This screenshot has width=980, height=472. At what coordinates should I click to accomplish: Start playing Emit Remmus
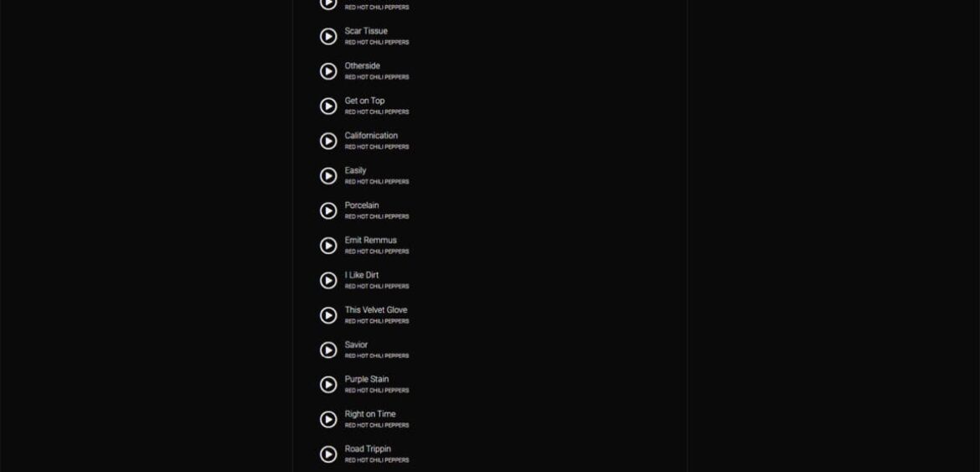(x=328, y=246)
